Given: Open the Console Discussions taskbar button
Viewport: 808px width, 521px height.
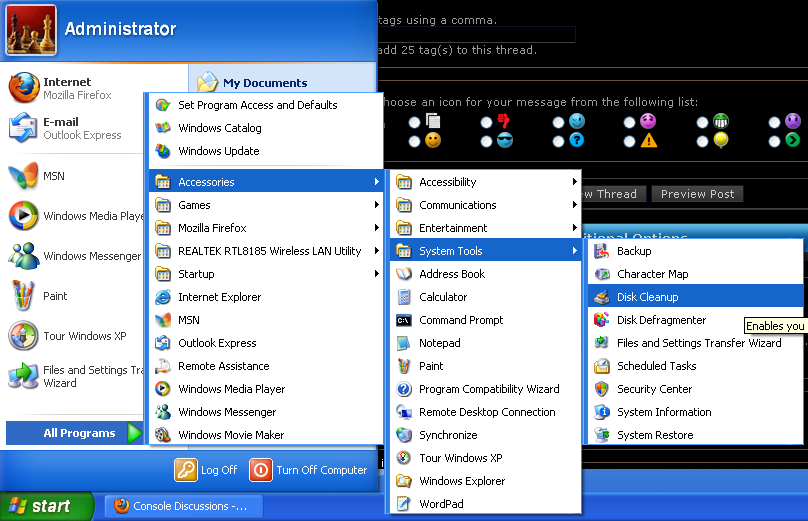Looking at the screenshot, I should click(184, 506).
